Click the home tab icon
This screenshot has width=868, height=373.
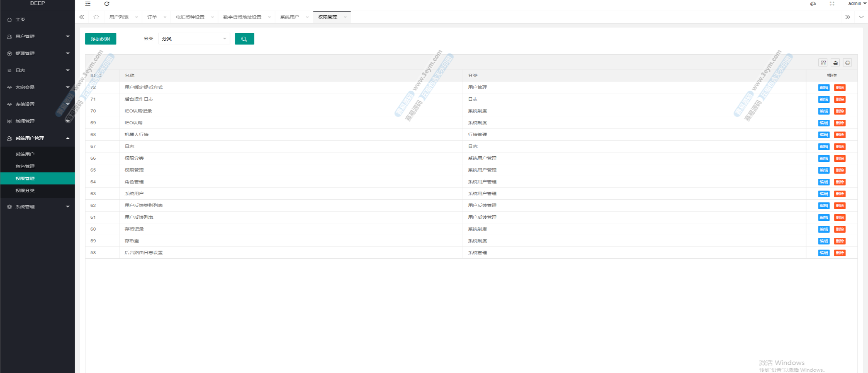[96, 17]
